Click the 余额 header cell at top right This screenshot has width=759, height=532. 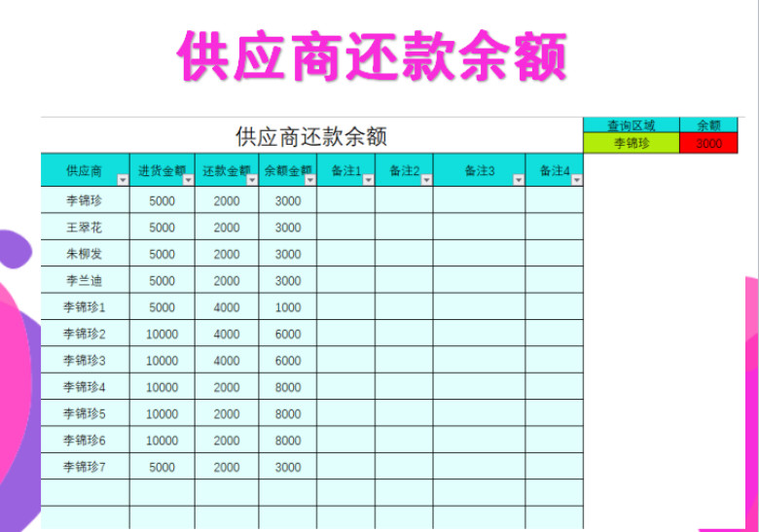(708, 125)
